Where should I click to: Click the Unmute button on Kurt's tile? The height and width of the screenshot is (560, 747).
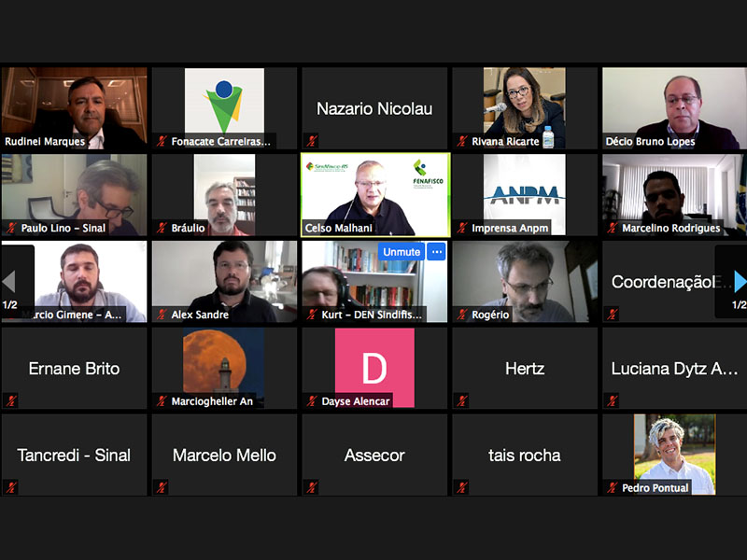tap(402, 252)
